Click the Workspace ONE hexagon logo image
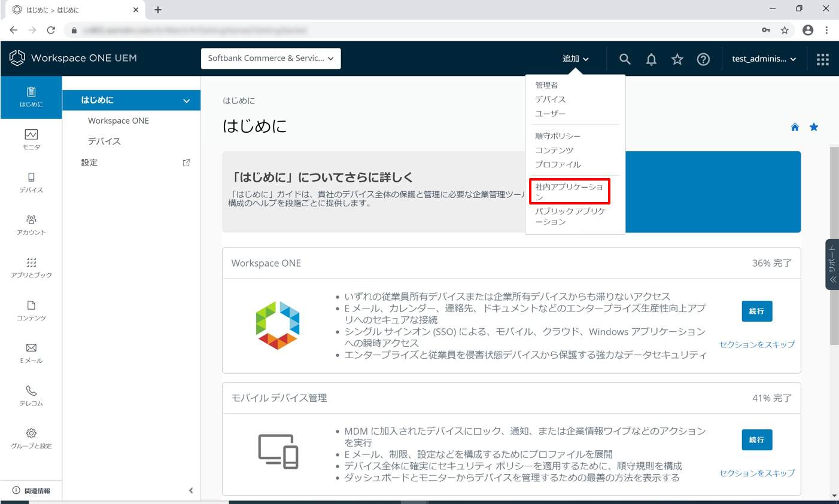This screenshot has height=504, width=839. tap(278, 325)
